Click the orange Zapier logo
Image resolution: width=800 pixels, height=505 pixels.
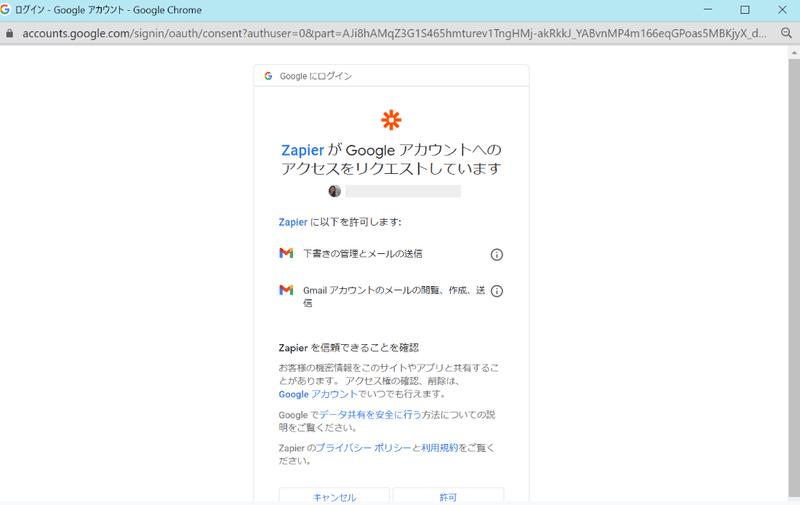[x=391, y=120]
